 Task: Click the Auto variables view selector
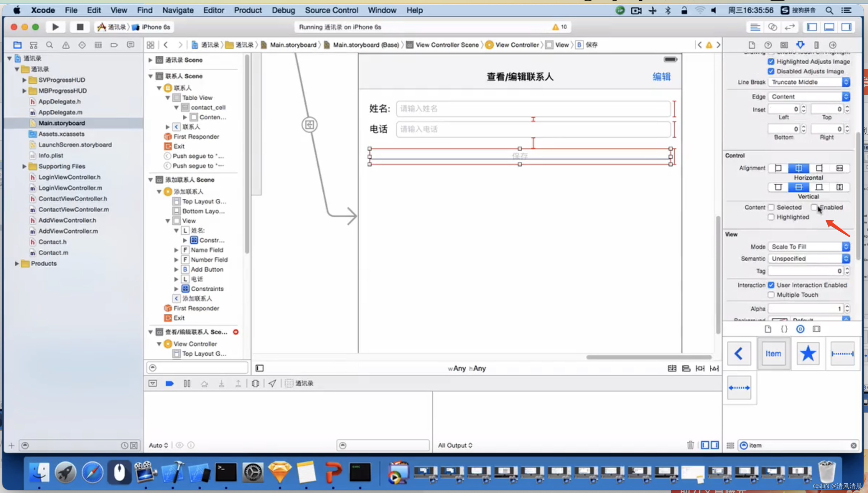(158, 445)
